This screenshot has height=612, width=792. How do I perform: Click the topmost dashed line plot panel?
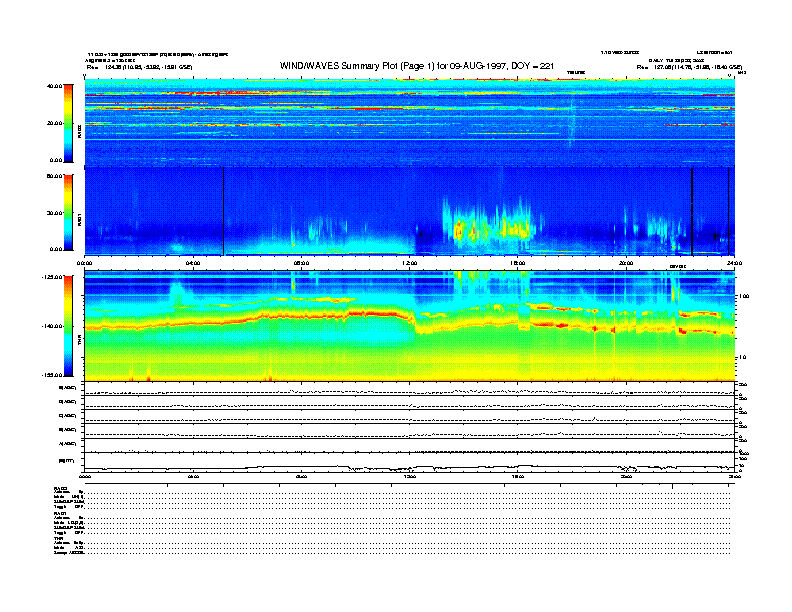(410, 389)
